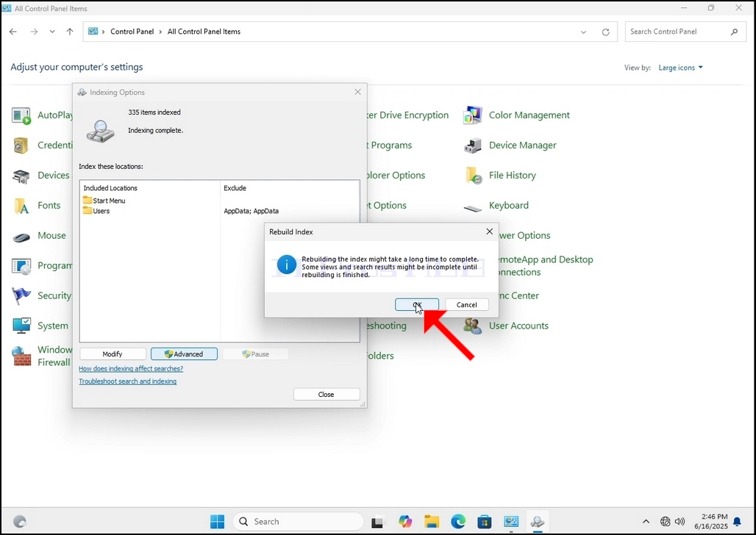Open 'Troubleshoot search and indexing' link
Image resolution: width=756 pixels, height=535 pixels.
(x=128, y=381)
